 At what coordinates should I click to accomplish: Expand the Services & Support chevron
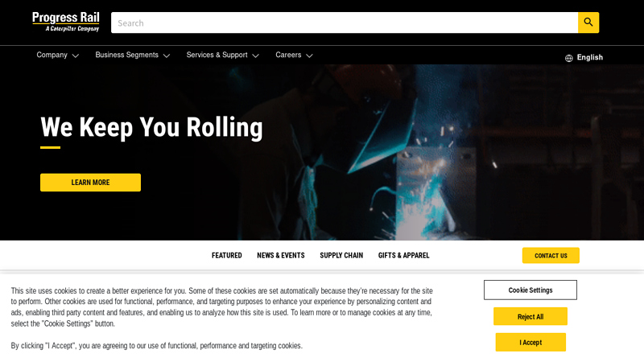(x=255, y=56)
